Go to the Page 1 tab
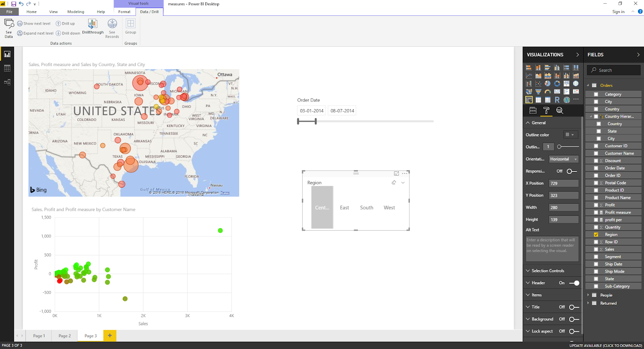Image resolution: width=644 pixels, height=349 pixels. tap(39, 336)
